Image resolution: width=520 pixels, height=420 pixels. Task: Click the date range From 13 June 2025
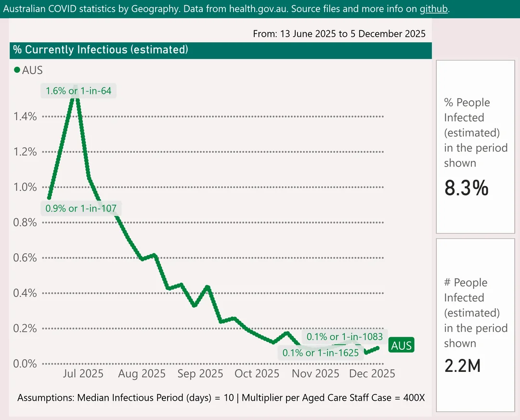point(339,34)
